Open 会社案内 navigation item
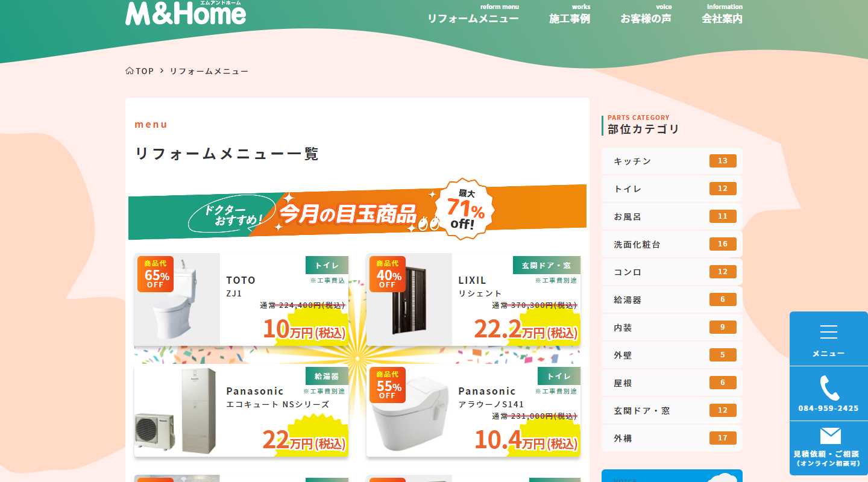The width and height of the screenshot is (868, 482). coord(722,14)
